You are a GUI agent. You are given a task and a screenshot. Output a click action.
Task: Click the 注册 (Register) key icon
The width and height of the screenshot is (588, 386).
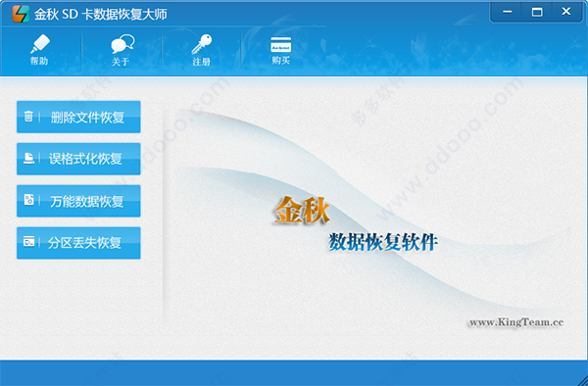coord(202,50)
